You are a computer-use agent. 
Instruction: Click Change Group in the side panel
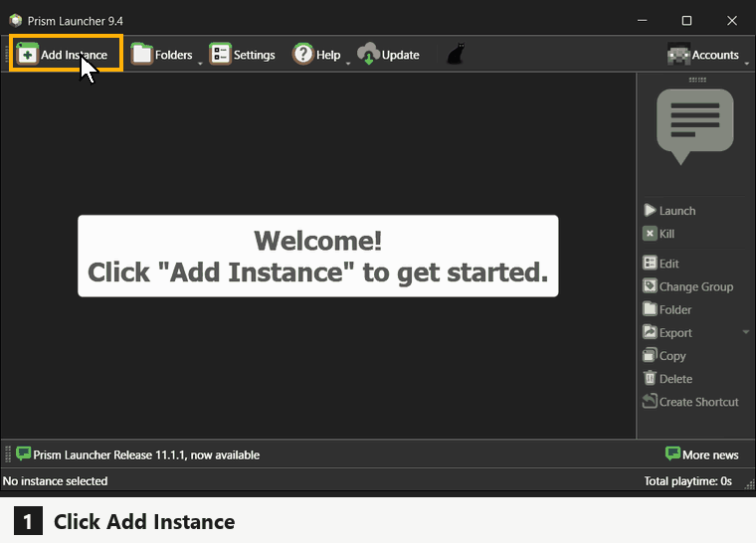click(x=688, y=286)
